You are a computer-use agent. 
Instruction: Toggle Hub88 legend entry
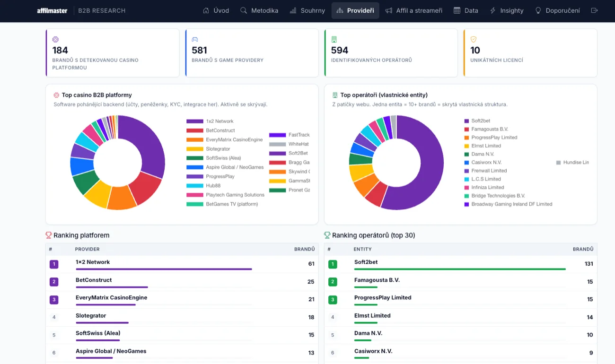(x=203, y=186)
